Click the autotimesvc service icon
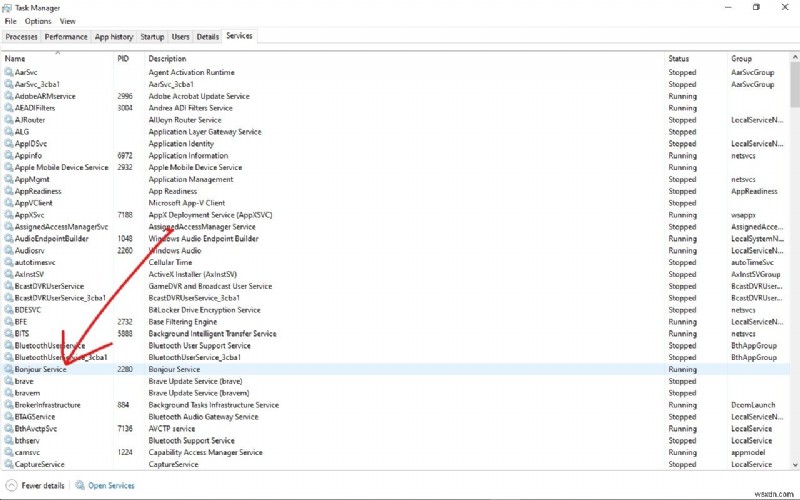This screenshot has width=800, height=500. [9, 262]
